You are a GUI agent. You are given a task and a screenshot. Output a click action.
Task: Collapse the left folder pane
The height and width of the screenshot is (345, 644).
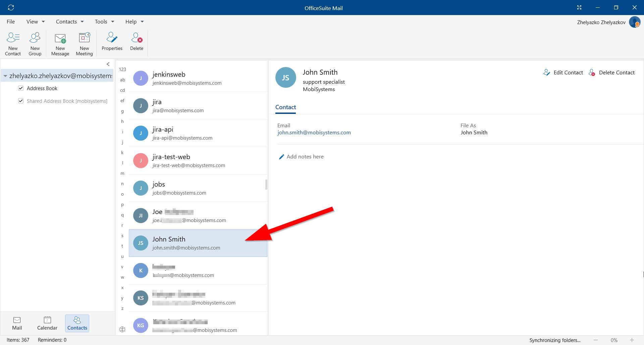[108, 64]
